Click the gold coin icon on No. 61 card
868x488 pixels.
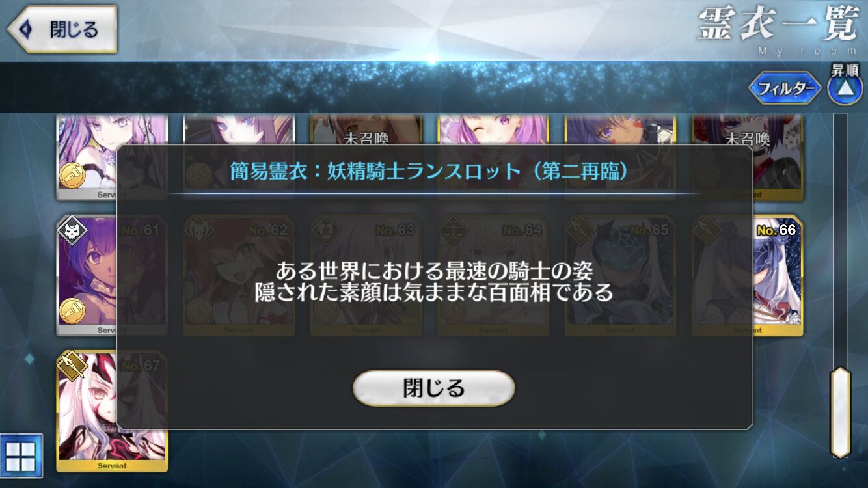pyautogui.click(x=72, y=311)
